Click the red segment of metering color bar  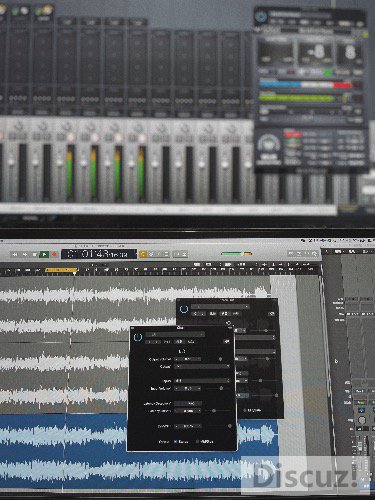(x=343, y=85)
